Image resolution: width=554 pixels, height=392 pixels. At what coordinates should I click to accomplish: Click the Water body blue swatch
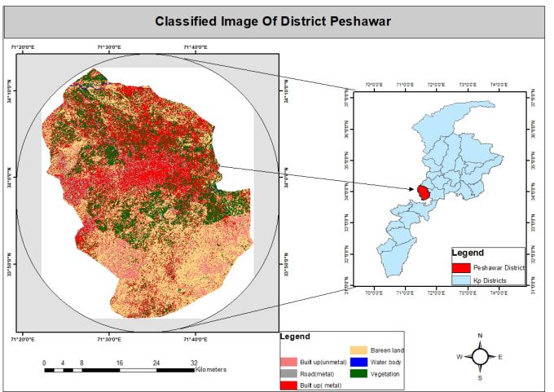(358, 362)
